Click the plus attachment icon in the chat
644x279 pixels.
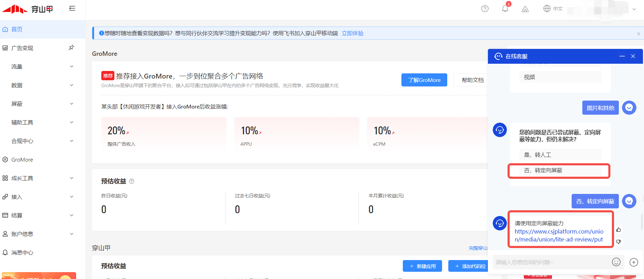pyautogui.click(x=634, y=262)
